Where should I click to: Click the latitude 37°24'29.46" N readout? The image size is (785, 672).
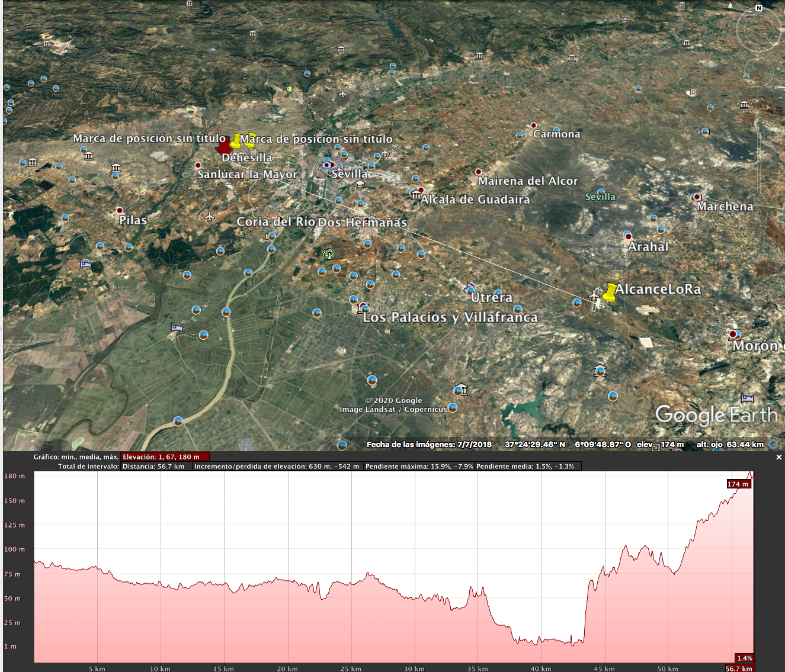pos(535,445)
